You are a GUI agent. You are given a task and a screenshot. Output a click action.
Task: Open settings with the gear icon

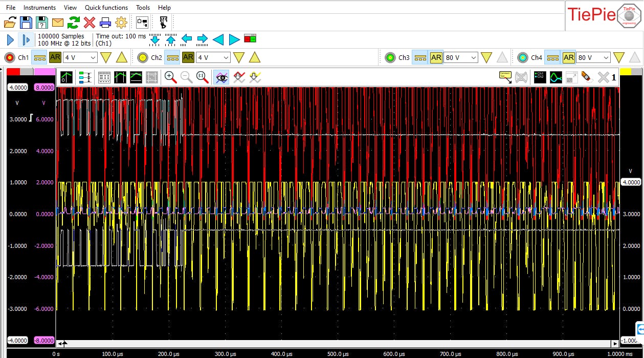[121, 23]
